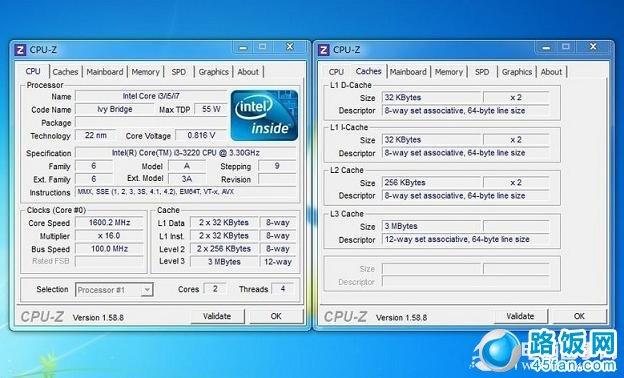Minimize the left CPU-Z window
Viewport: 624px width, 378px height.
click(243, 47)
